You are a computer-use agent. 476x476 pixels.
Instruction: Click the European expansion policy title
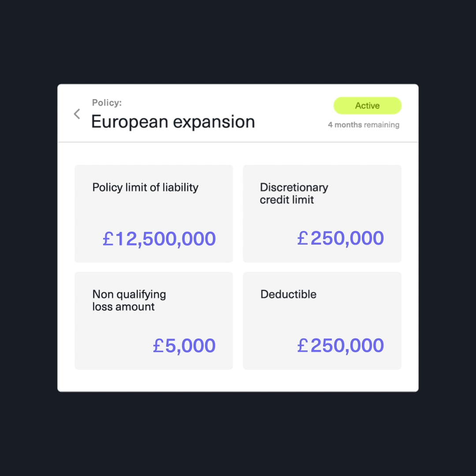173,122
